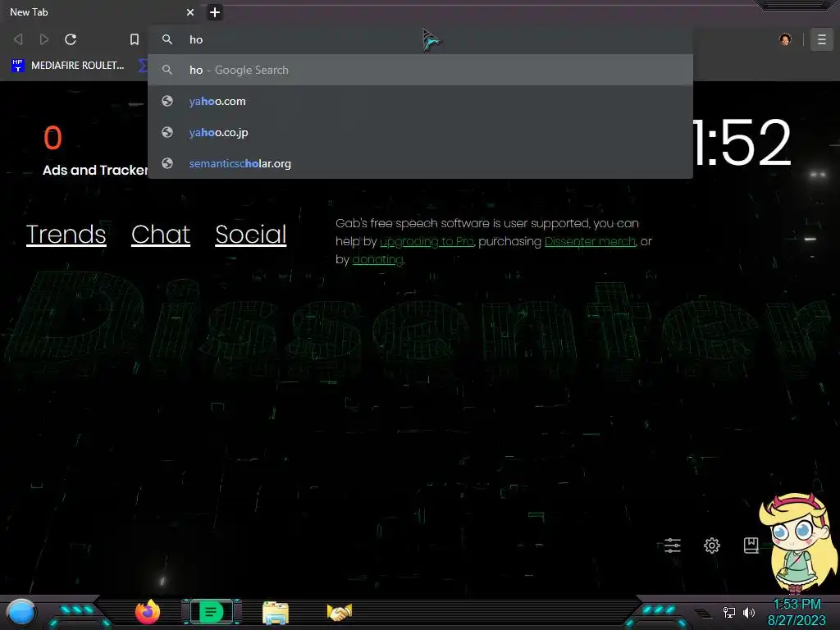Viewport: 840px width, 630px height.
Task: Follow donating link
Action: point(377,260)
